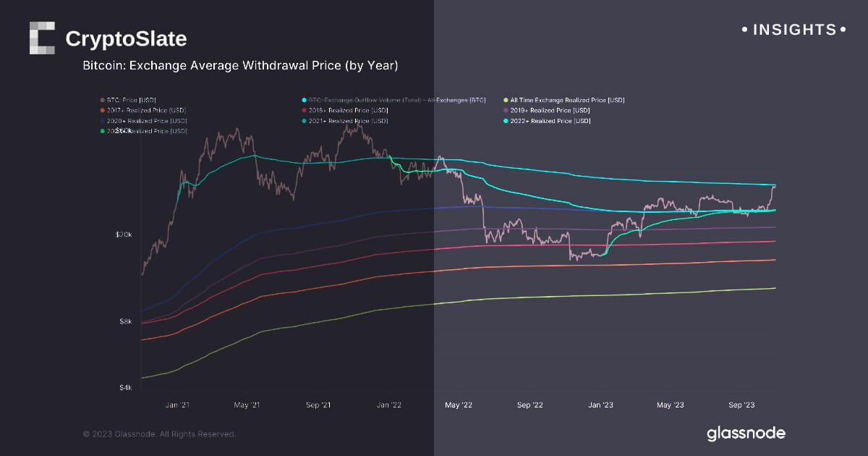Click the 2017+ Realized Price legend dot
Viewport: 868px width, 456px height.
click(x=101, y=110)
